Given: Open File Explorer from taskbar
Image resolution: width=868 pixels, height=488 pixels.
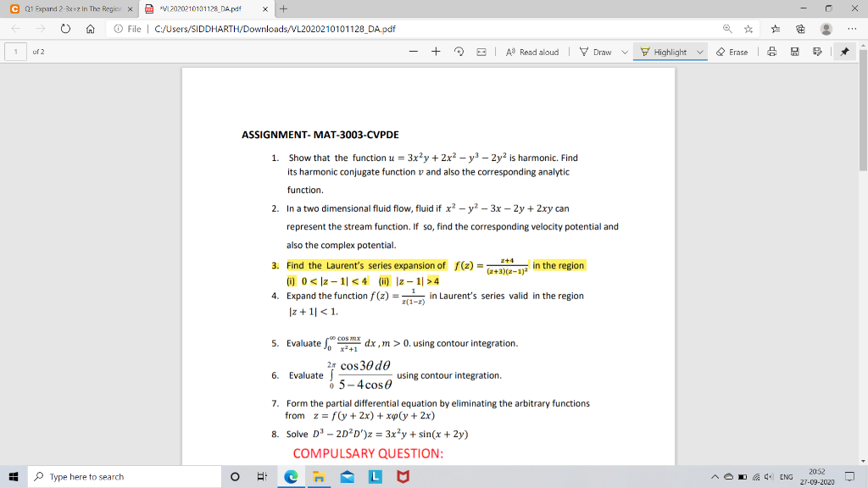Looking at the screenshot, I should [x=319, y=476].
